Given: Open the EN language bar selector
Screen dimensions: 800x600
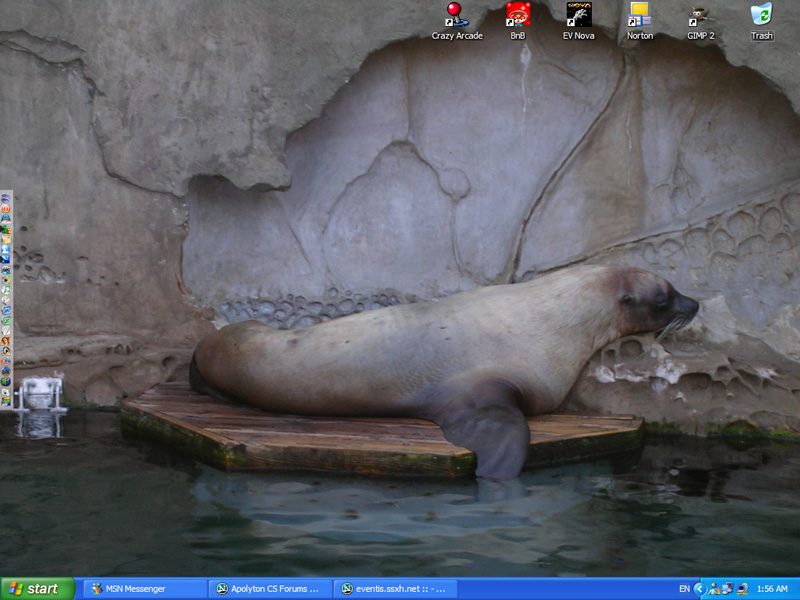Looking at the screenshot, I should pos(684,589).
